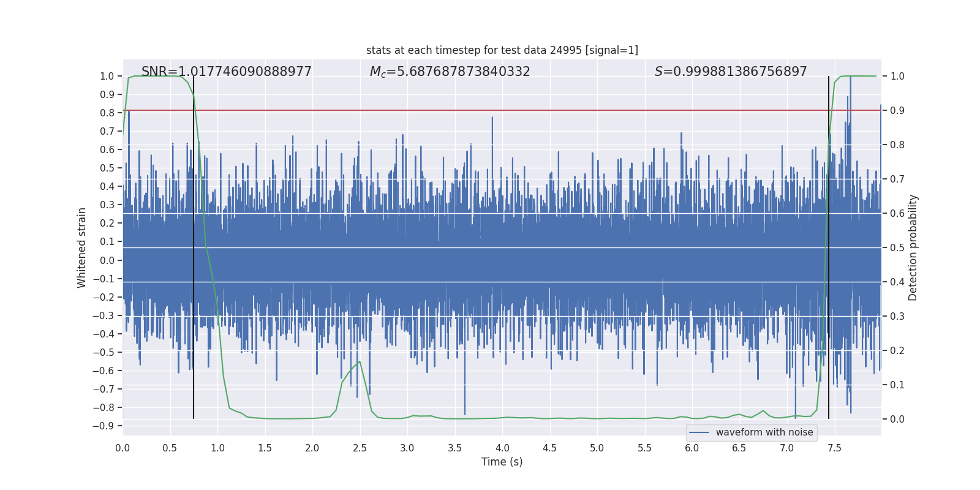980x490 pixels.
Task: Click the red horizontal threshold line
Action: click(x=490, y=111)
